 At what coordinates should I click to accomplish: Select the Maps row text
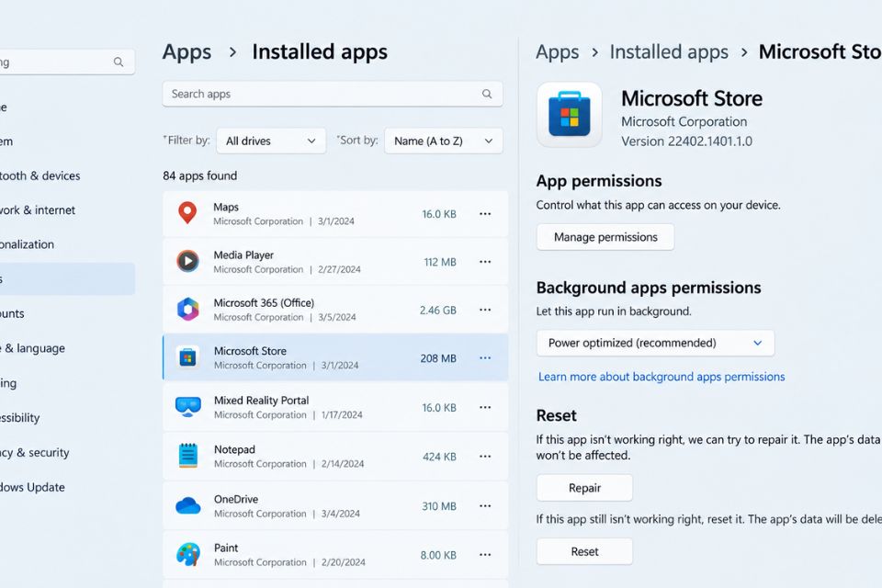click(x=226, y=207)
